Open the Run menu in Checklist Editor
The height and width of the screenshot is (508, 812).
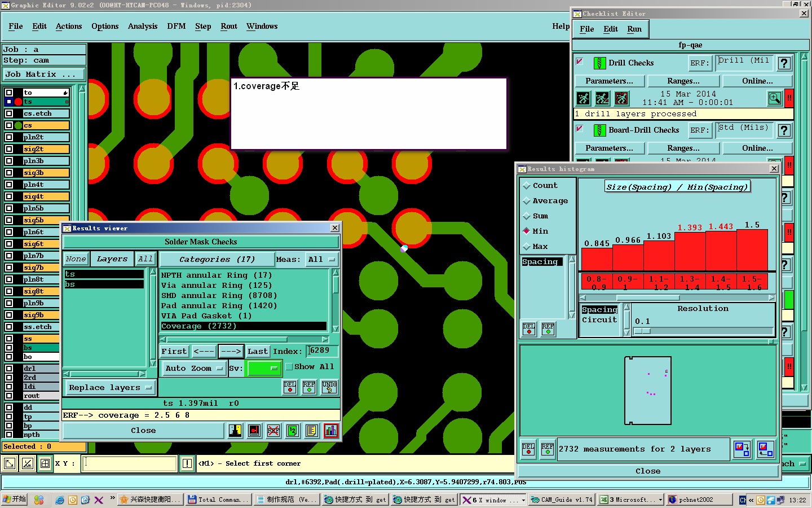pyautogui.click(x=634, y=29)
